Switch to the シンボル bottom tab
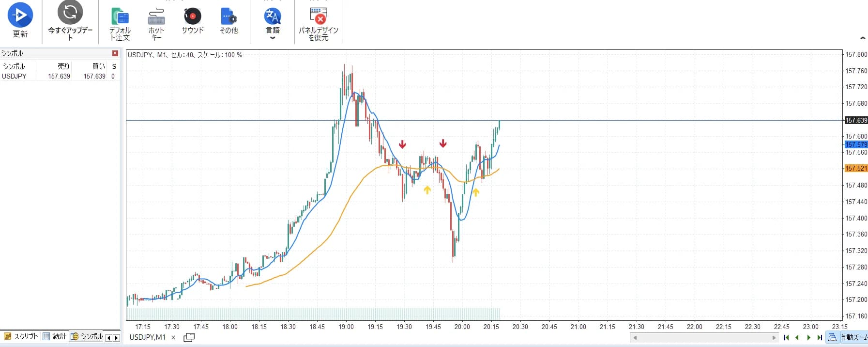Image resolution: width=868 pixels, height=347 pixels. [x=87, y=336]
